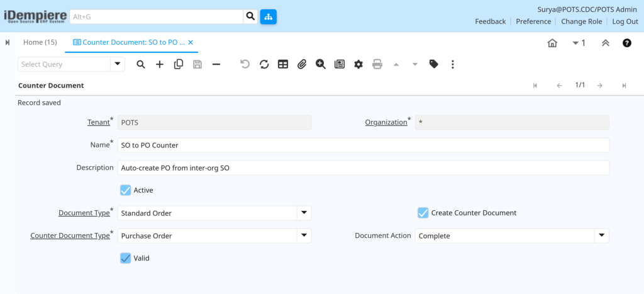This screenshot has width=644, height=294.
Task: Uncheck the Active checkbox
Action: (x=126, y=190)
